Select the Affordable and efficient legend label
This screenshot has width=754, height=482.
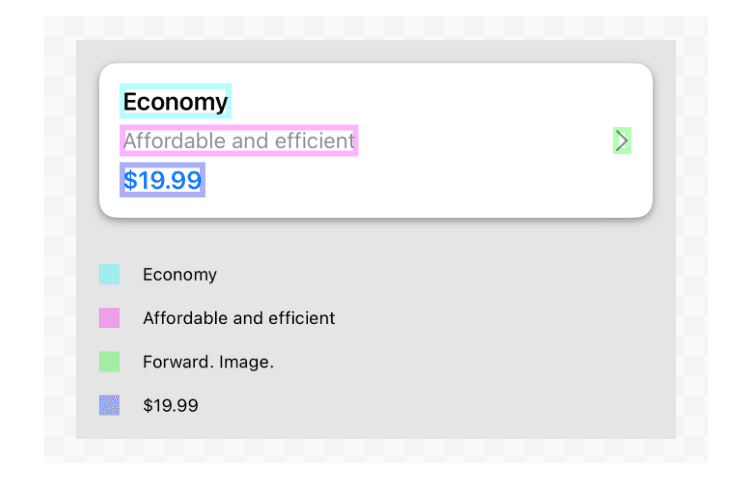(238, 318)
